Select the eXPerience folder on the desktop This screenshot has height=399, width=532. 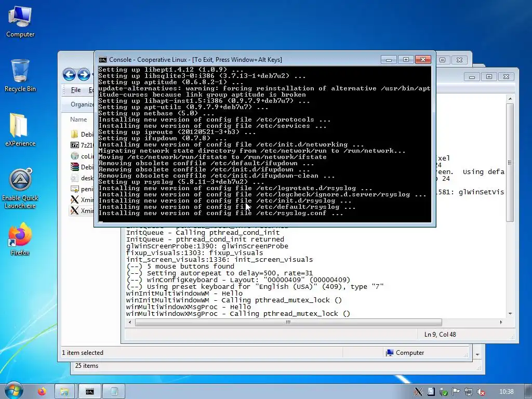point(20,130)
